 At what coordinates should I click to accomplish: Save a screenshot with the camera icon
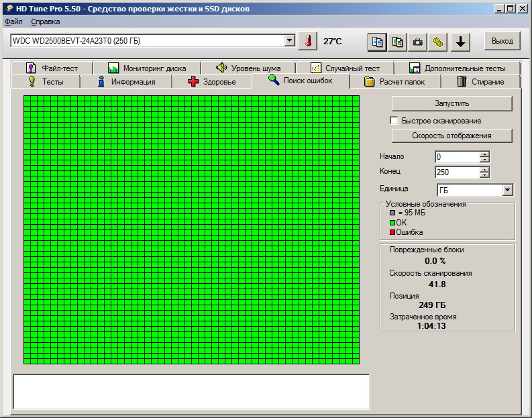(x=418, y=42)
